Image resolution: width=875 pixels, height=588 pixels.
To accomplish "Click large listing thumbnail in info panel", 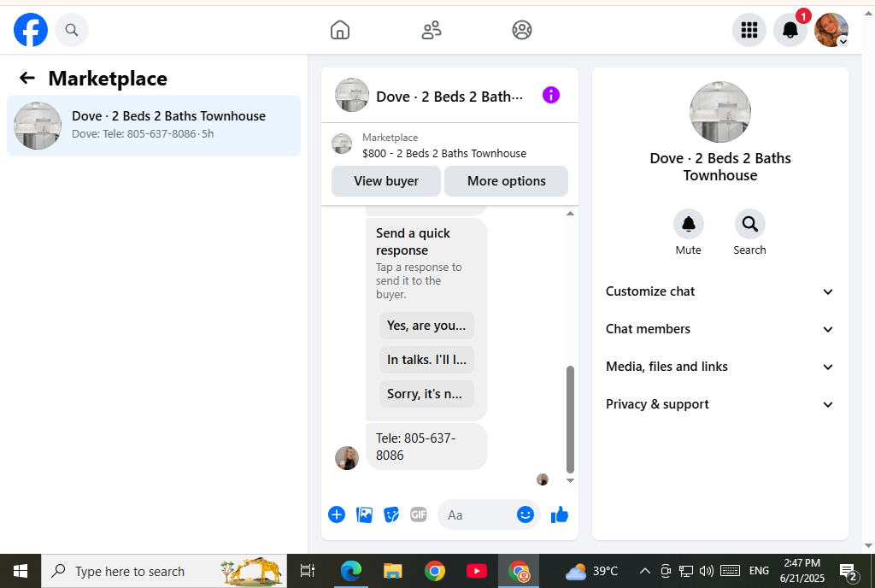I will tap(719, 112).
